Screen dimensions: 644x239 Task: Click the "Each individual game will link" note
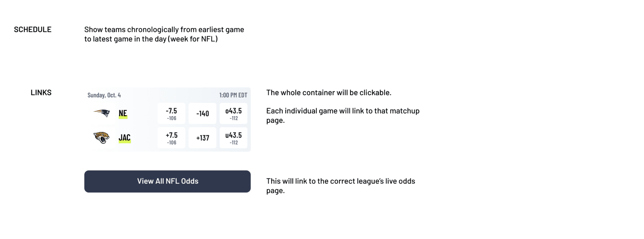[x=342, y=115]
